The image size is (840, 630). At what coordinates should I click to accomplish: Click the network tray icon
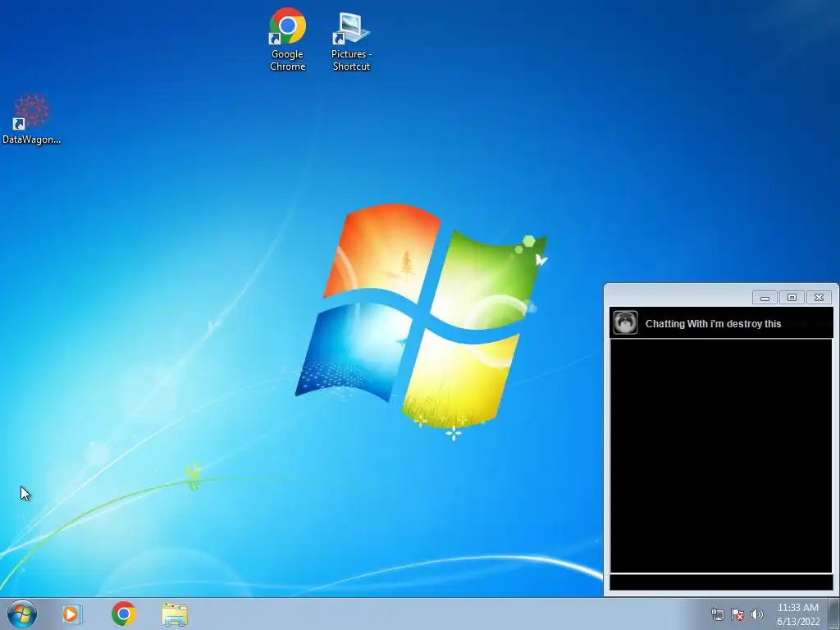point(717,614)
